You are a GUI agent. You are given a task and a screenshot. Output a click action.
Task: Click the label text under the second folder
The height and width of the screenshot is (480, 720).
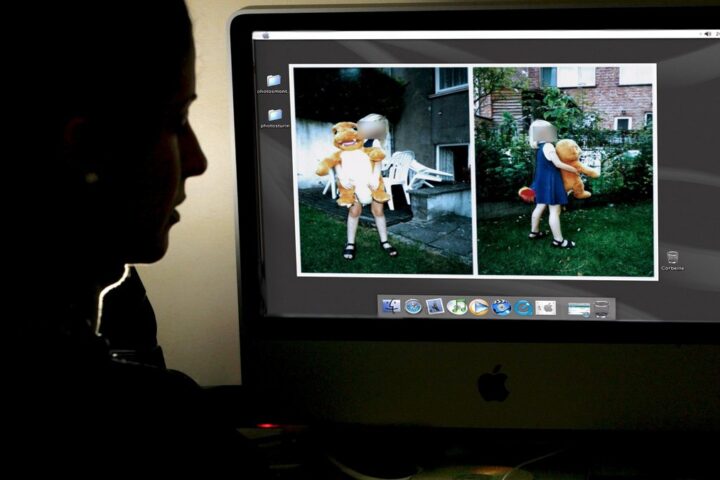pyautogui.click(x=275, y=125)
